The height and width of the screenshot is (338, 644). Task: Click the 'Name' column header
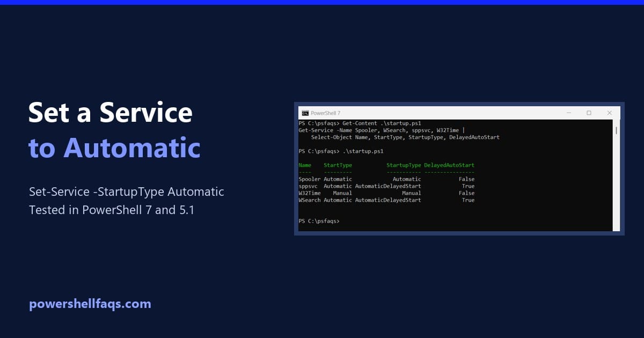pyautogui.click(x=305, y=165)
